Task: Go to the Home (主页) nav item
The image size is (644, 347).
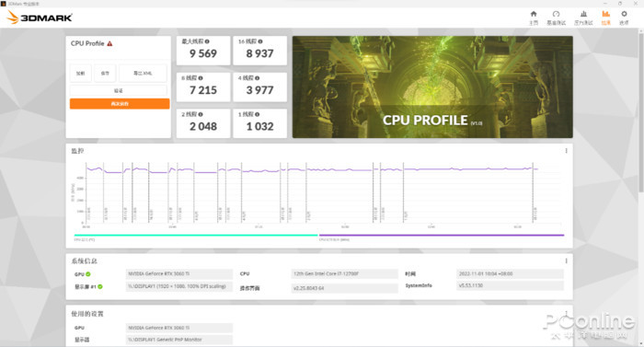Action: [x=533, y=17]
